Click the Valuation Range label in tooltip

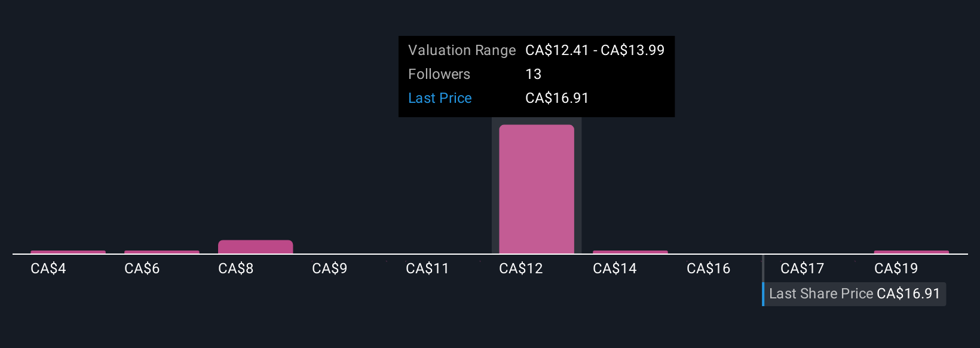coord(461,50)
